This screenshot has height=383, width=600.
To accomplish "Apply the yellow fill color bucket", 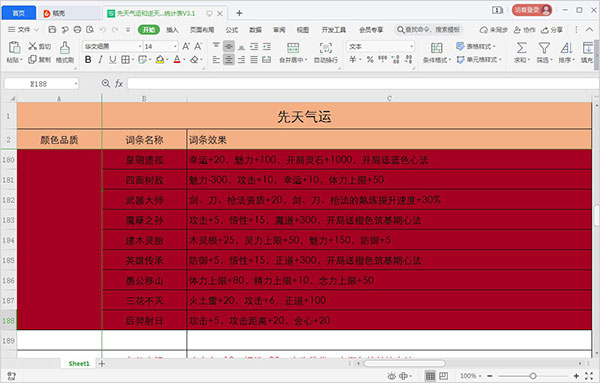I will point(160,59).
